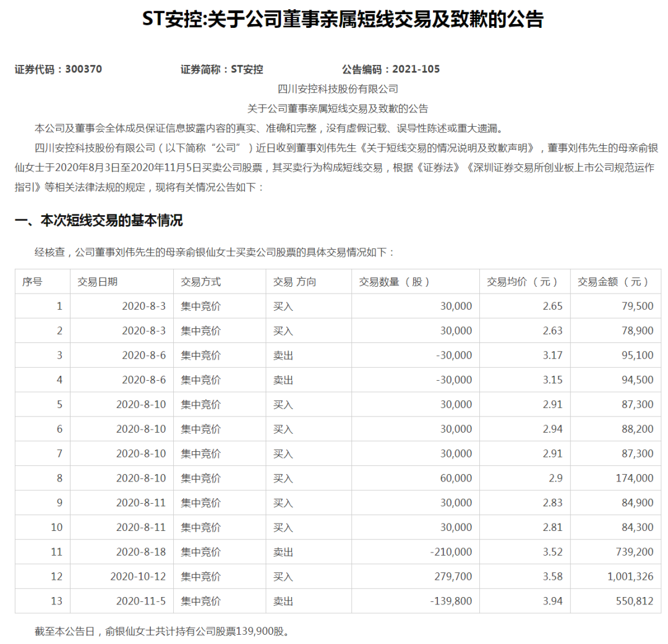
Task: Click the '交易日期' column header
Action: pyautogui.click(x=98, y=282)
